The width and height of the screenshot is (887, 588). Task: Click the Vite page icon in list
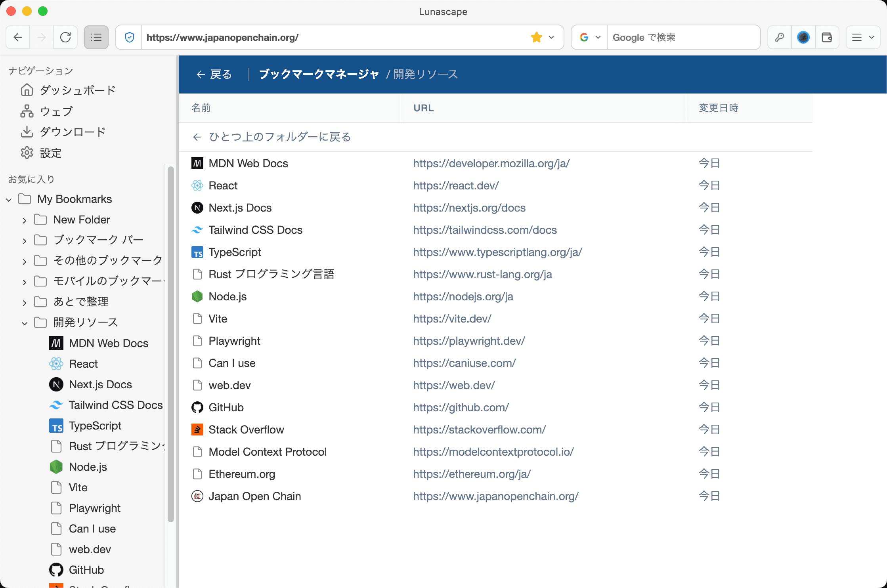[197, 319]
